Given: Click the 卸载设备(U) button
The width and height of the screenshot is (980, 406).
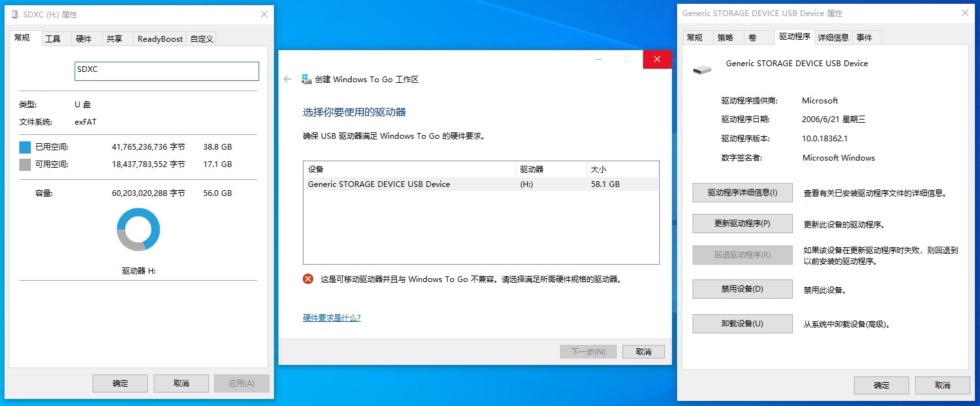Looking at the screenshot, I should (743, 324).
